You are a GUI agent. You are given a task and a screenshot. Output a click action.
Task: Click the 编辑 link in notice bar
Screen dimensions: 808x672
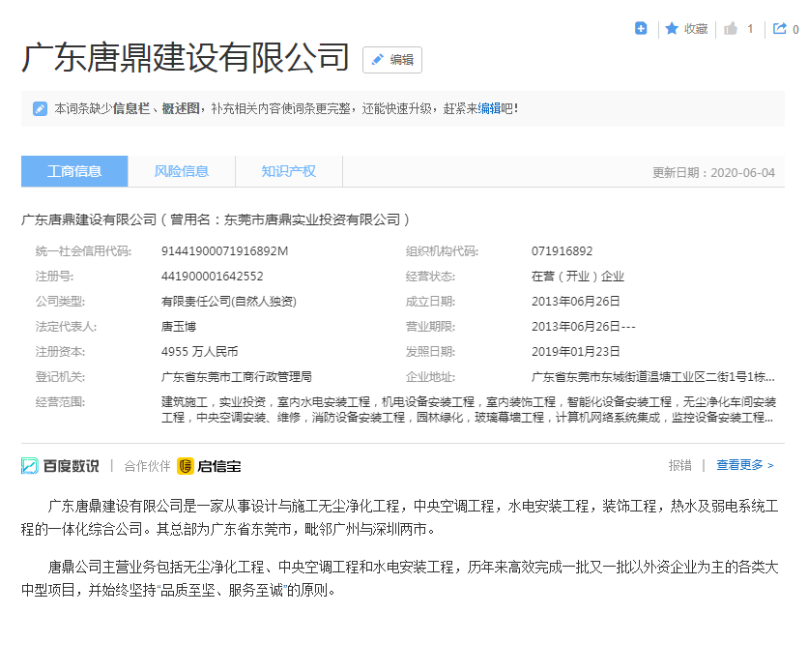tap(490, 108)
